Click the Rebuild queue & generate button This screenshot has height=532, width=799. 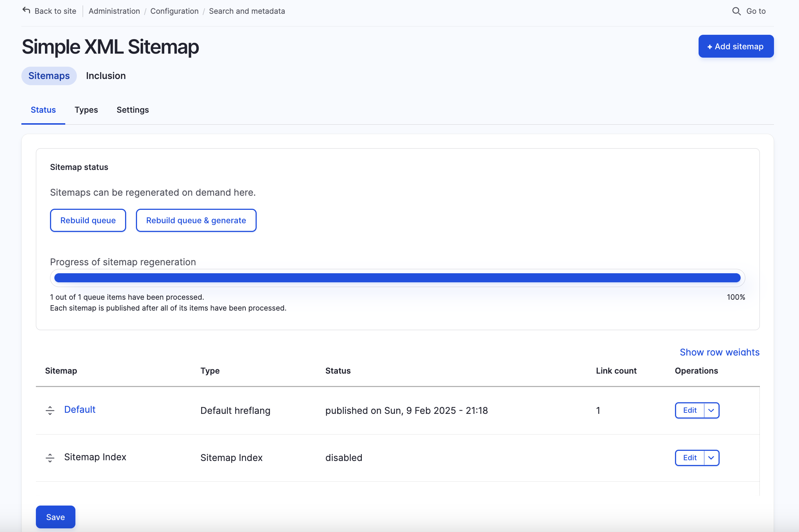pyautogui.click(x=196, y=220)
